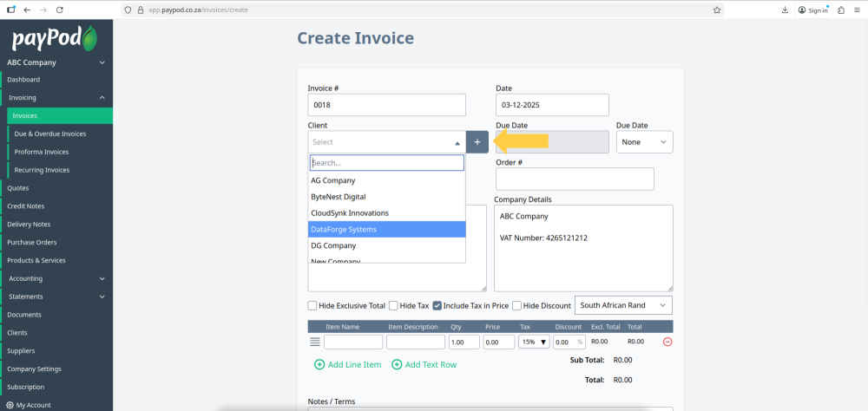Click the browser forward arrow

[x=43, y=10]
